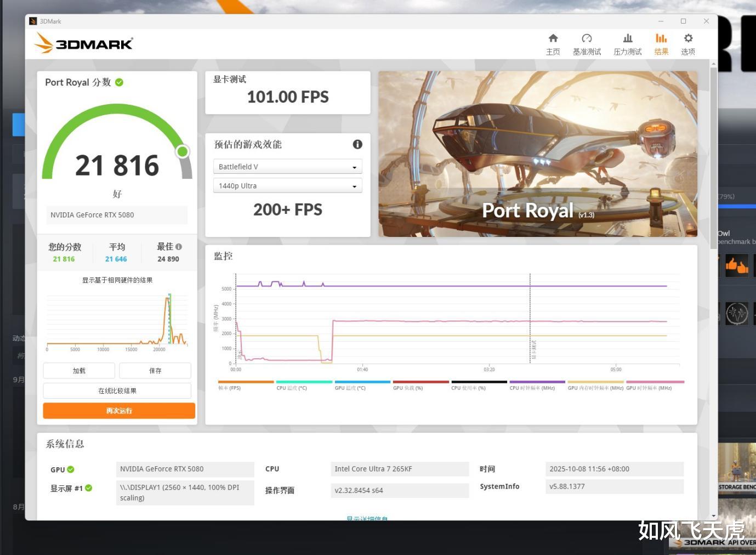Click the 最佳 score value 24 890
Image resolution: width=756 pixels, height=555 pixels.
(x=168, y=259)
